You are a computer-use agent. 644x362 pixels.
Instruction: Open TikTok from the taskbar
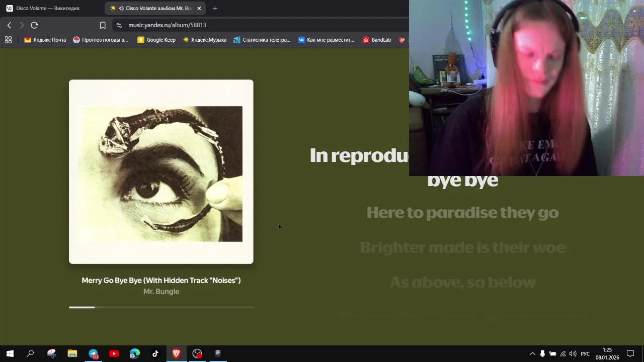coord(155,353)
